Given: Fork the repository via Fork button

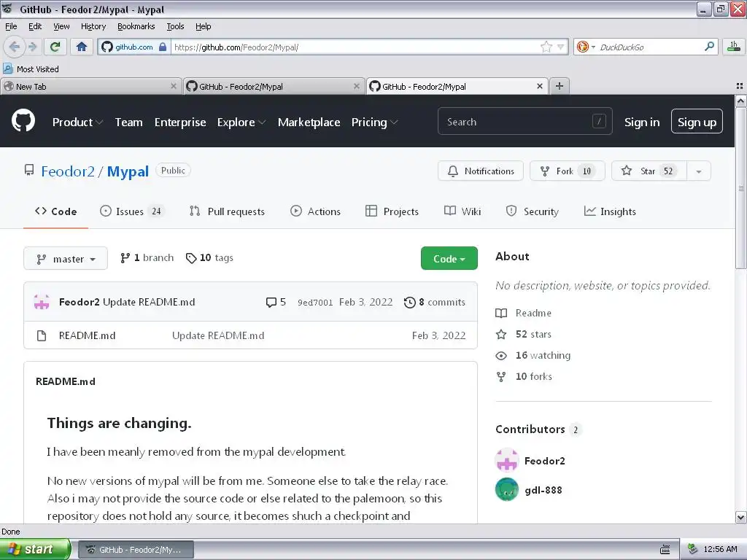Looking at the screenshot, I should pyautogui.click(x=567, y=171).
